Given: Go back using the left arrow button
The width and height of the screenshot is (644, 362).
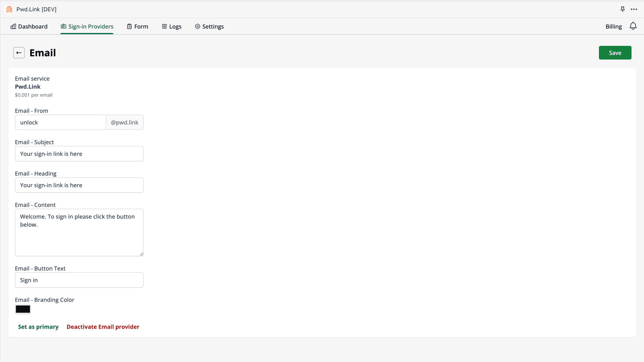Looking at the screenshot, I should click(19, 53).
